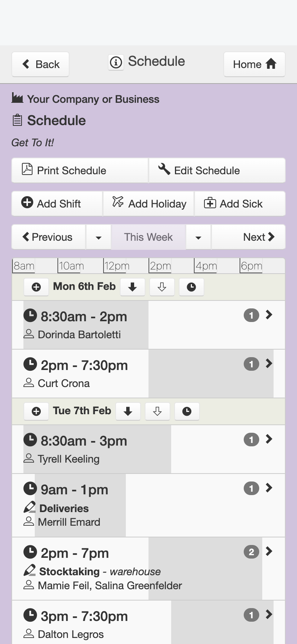Open dropdown arrow right of This Week
Image resolution: width=297 pixels, height=644 pixels.
click(198, 237)
